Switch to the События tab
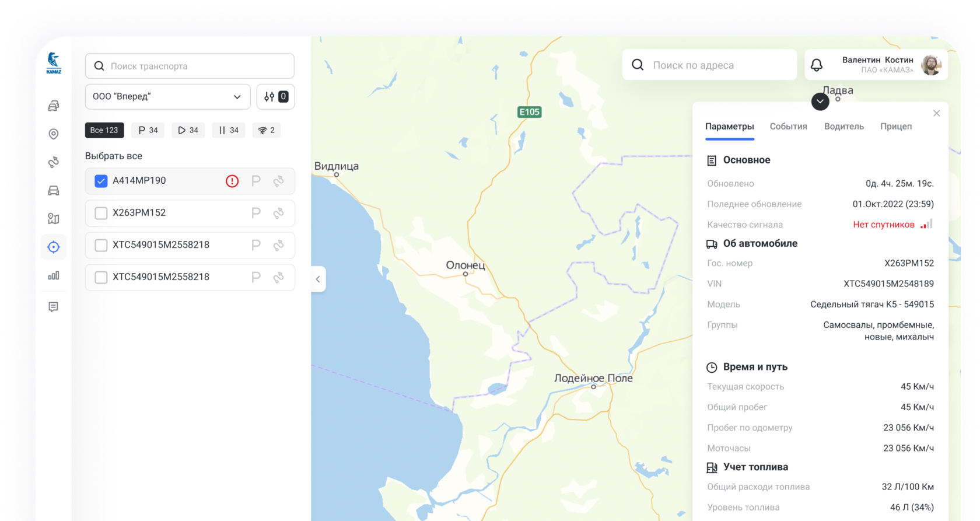This screenshot has width=980, height=521. coord(789,127)
